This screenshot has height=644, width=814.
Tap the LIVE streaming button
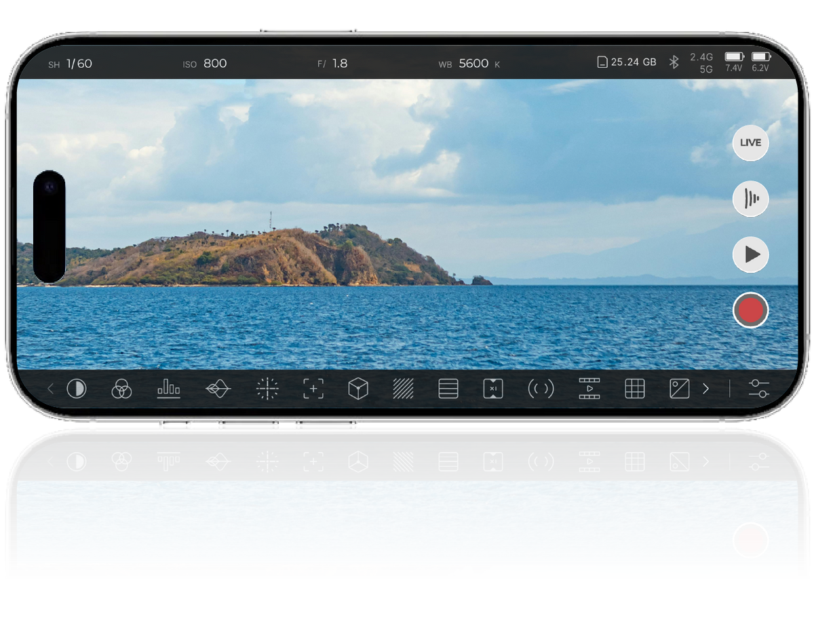coord(751,143)
